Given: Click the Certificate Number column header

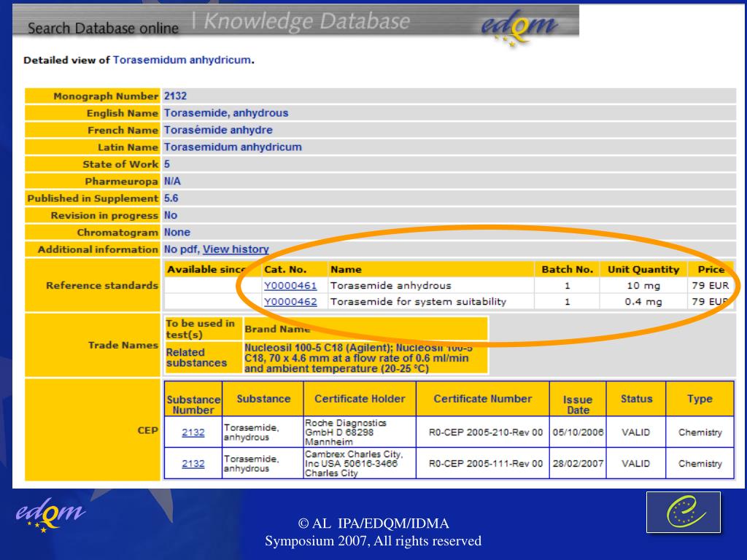Looking at the screenshot, I should tap(483, 399).
